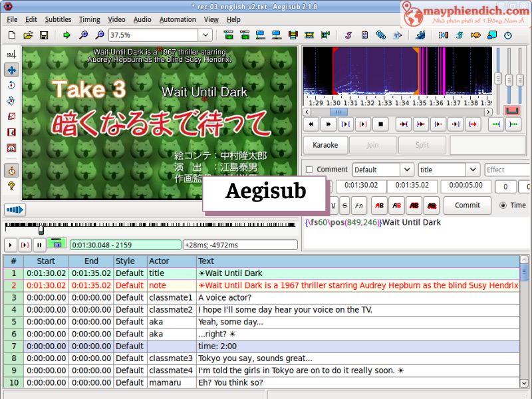
Task: Click the strikeout formatting button
Action: [344, 205]
